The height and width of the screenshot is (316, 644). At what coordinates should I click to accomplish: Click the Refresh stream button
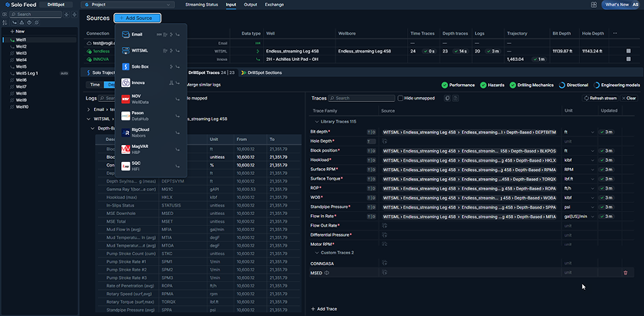coord(600,98)
